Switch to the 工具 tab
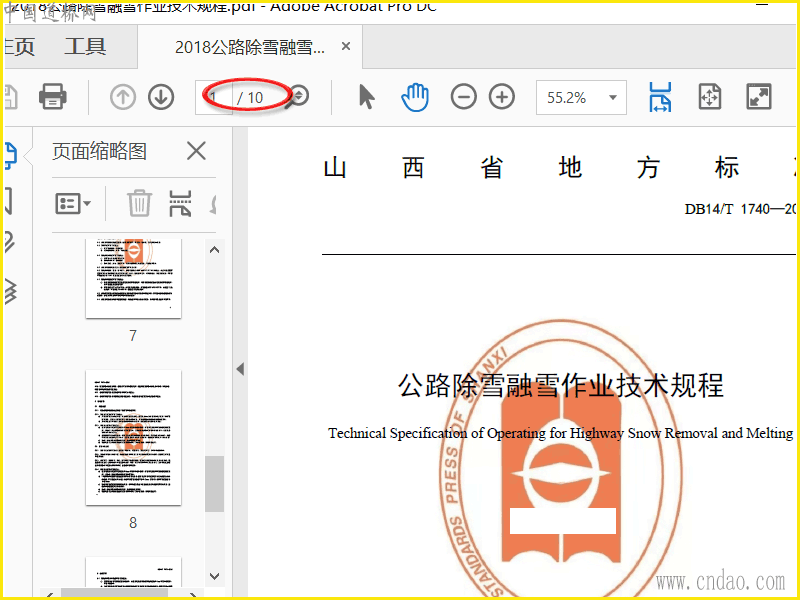Image resolution: width=800 pixels, height=600 pixels. coord(85,47)
